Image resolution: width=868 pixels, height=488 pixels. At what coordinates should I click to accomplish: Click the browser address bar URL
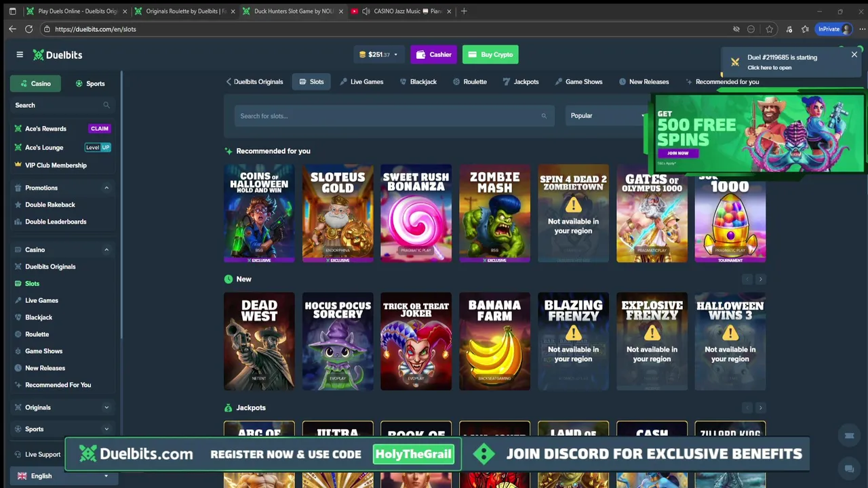[96, 29]
